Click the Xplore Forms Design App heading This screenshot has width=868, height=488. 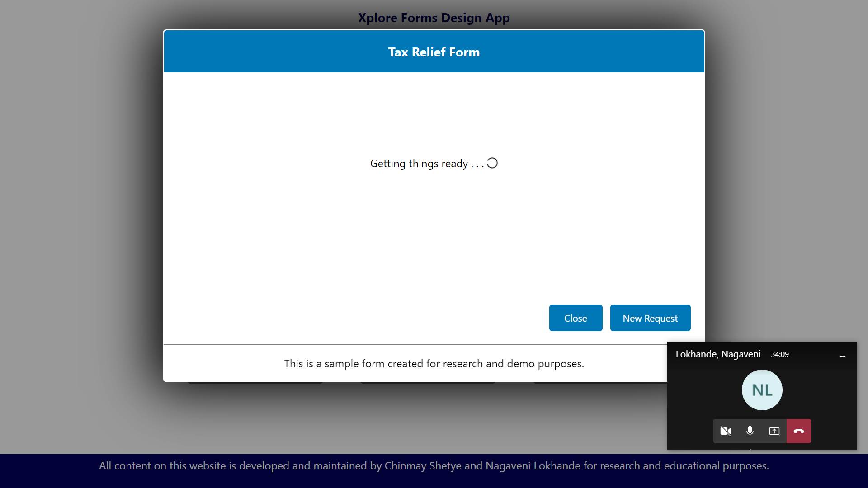[x=434, y=18]
